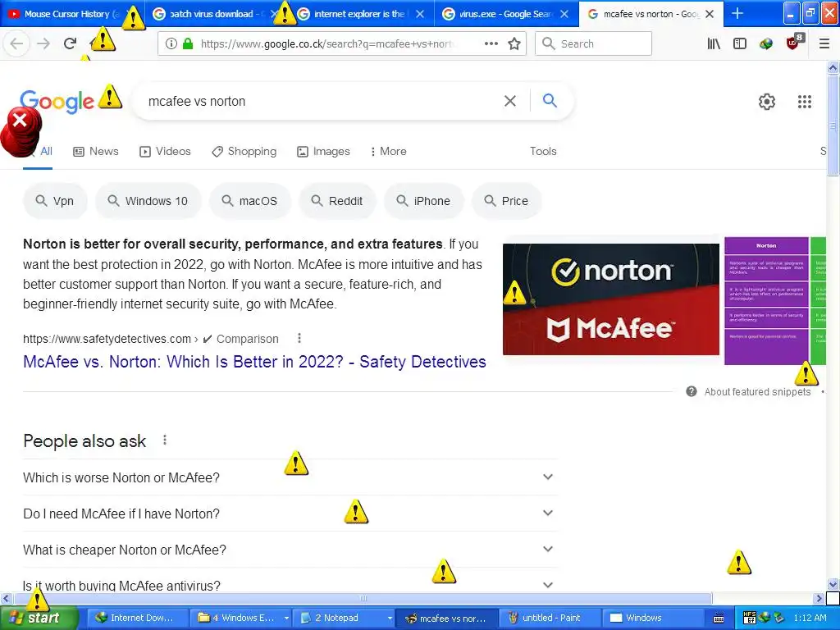Open Google quick settings gear
The height and width of the screenshot is (630, 840).
point(767,101)
